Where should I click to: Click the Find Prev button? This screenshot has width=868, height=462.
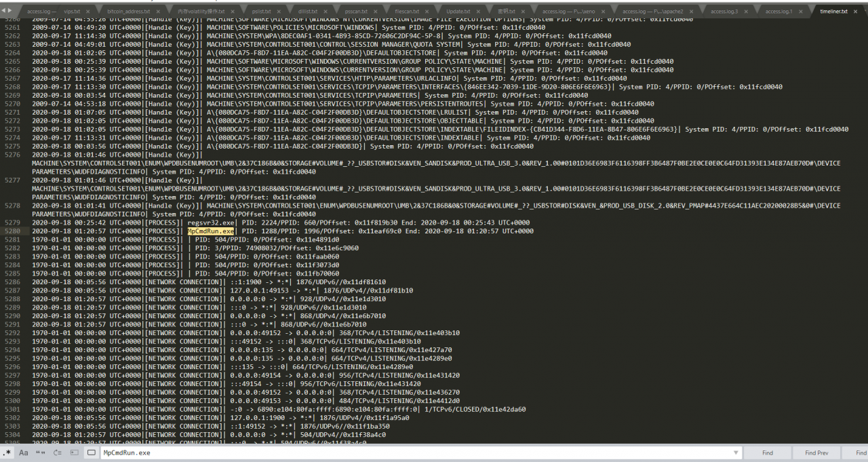point(816,453)
